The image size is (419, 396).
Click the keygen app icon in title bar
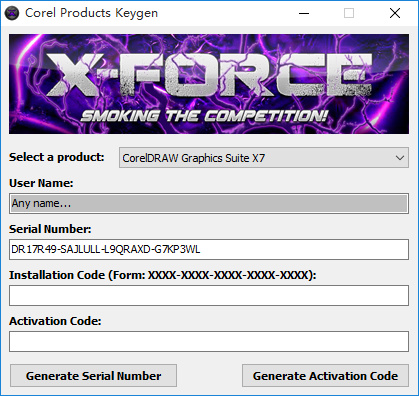pyautogui.click(x=12, y=13)
